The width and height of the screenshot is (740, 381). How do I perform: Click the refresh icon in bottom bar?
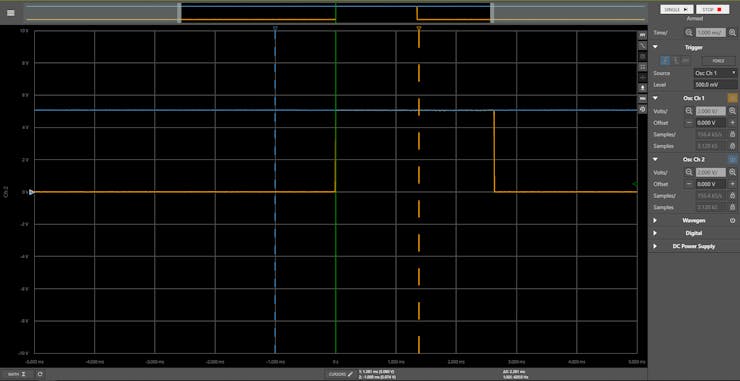[40, 374]
